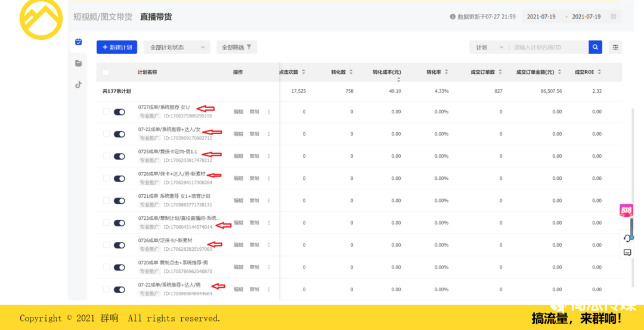Click the plan name/ID search input field

pyautogui.click(x=549, y=47)
